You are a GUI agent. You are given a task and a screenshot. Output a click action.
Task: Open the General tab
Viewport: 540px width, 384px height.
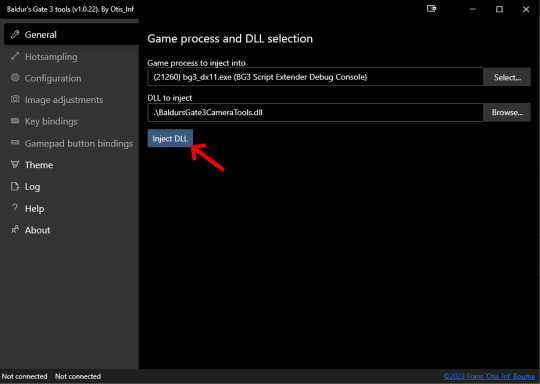click(71, 34)
